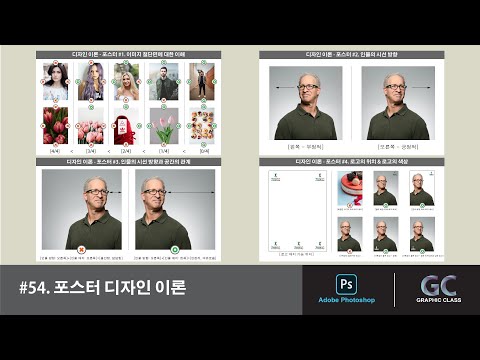The image size is (480, 360).
Task: Click the poster #1 panel header bar
Action: click(128, 55)
